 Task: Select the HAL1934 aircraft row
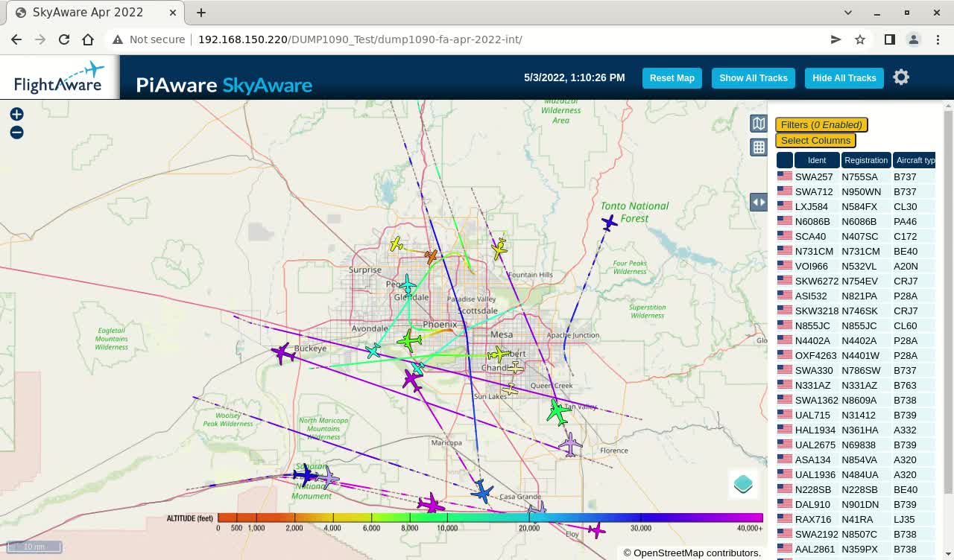pyautogui.click(x=856, y=430)
